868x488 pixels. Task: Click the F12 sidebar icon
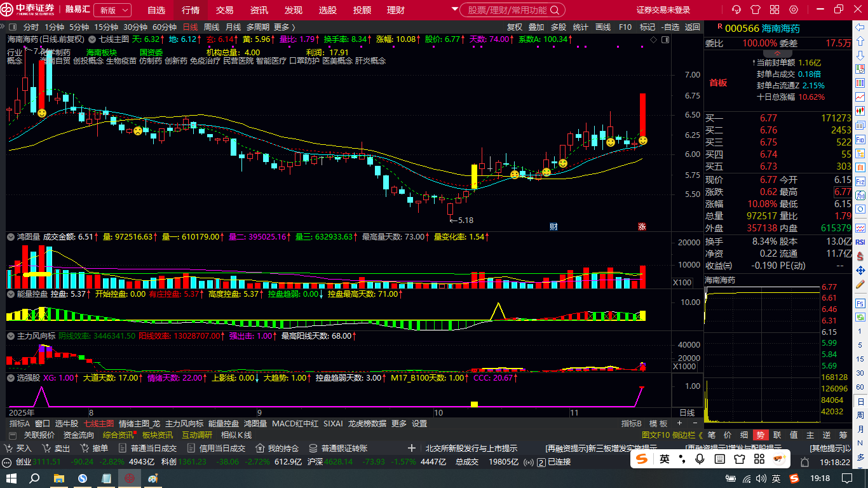[x=860, y=181]
